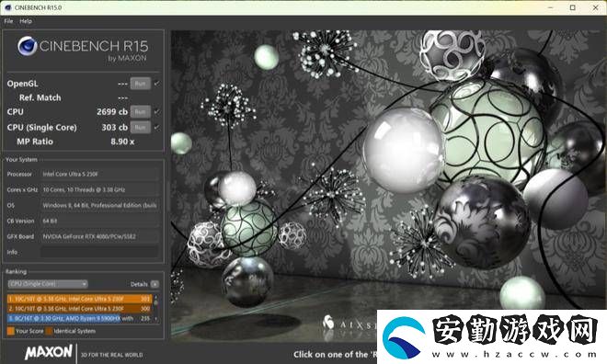Click the empty Info input field

[x=100, y=252]
